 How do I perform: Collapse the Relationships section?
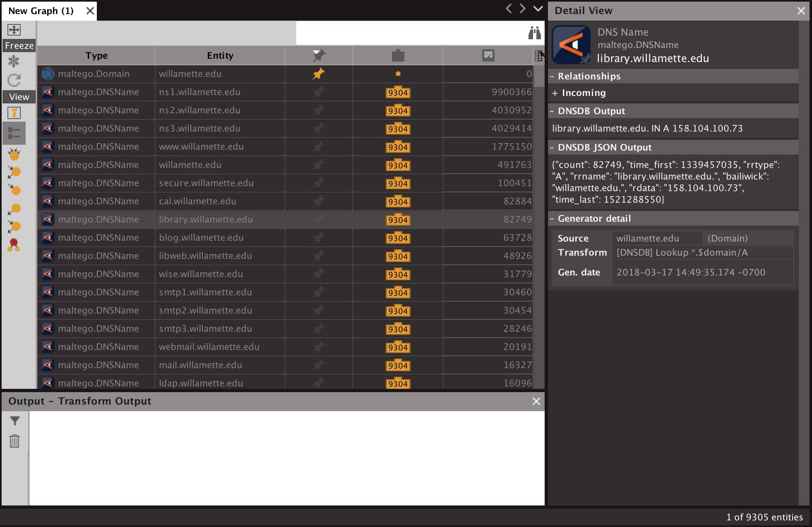[552, 77]
